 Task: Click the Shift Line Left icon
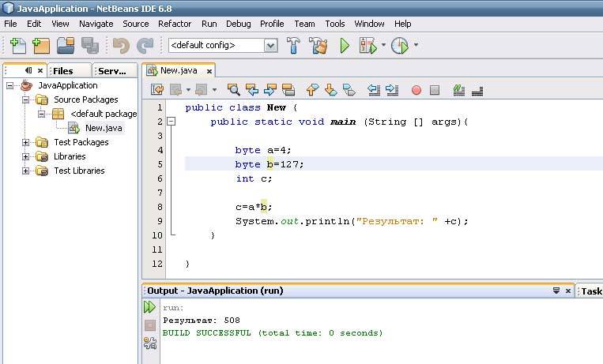click(375, 90)
